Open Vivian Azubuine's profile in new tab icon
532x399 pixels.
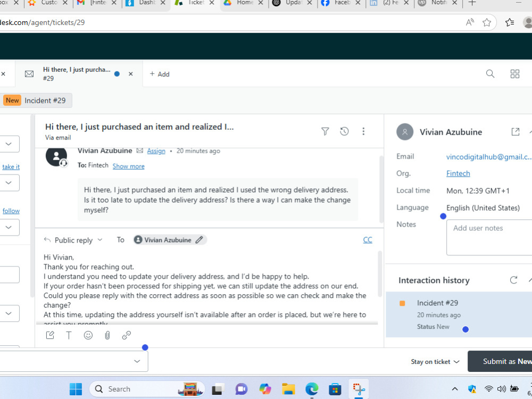[x=516, y=131]
